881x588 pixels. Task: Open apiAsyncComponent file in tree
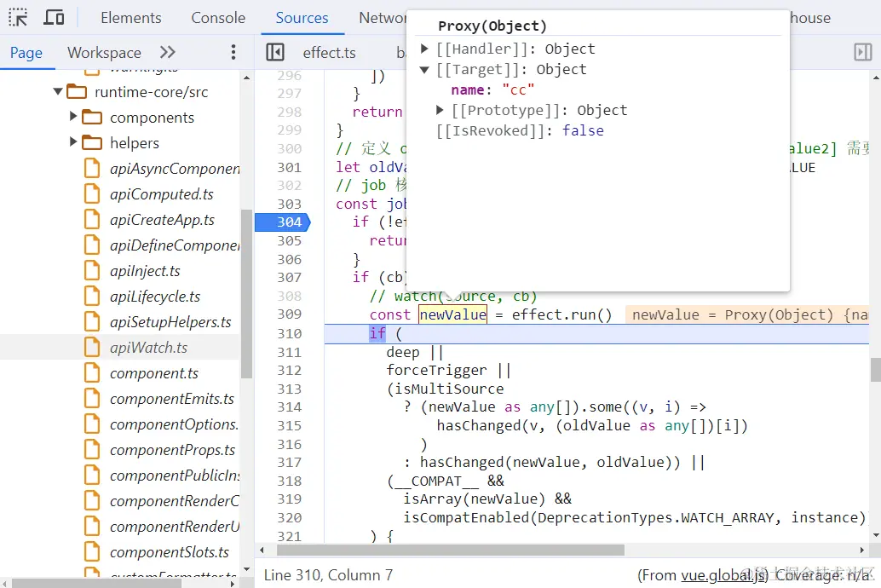point(175,168)
